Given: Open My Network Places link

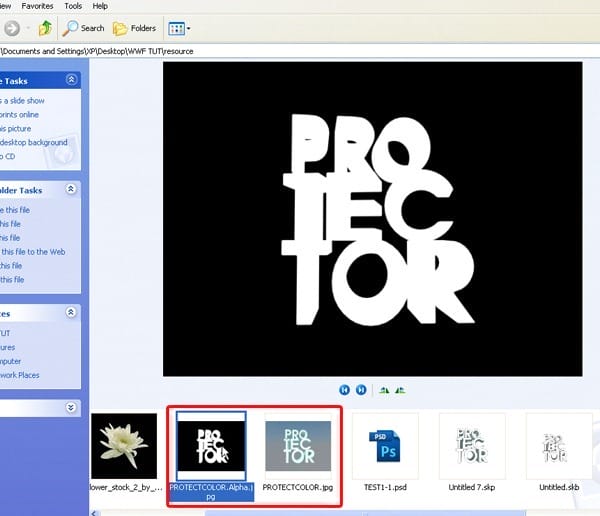Looking at the screenshot, I should 20,375.
